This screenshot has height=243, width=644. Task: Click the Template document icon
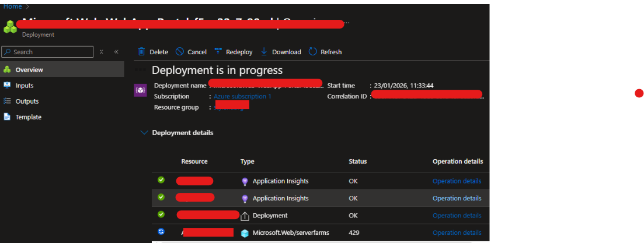6,117
